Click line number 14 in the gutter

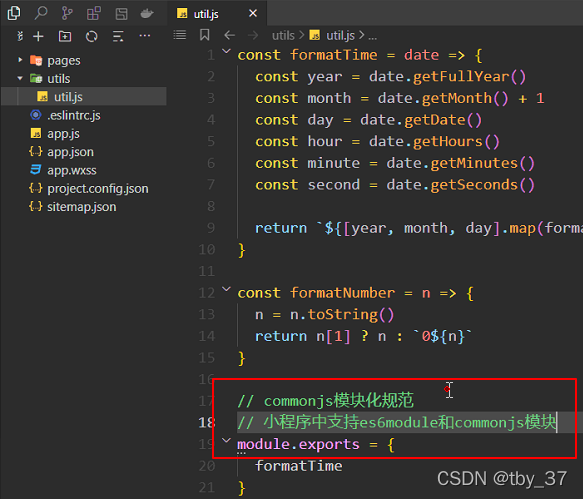click(x=207, y=337)
